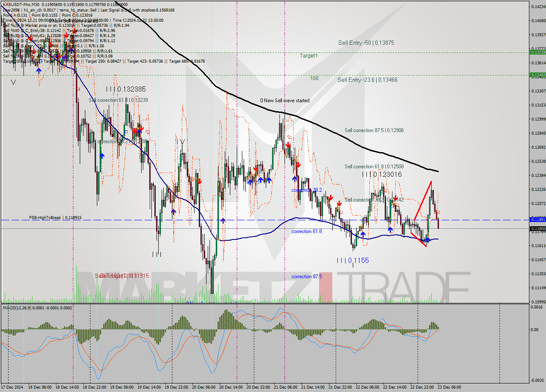Select the 'Sell correction 61.8 | 0.12508' label

(x=374, y=167)
